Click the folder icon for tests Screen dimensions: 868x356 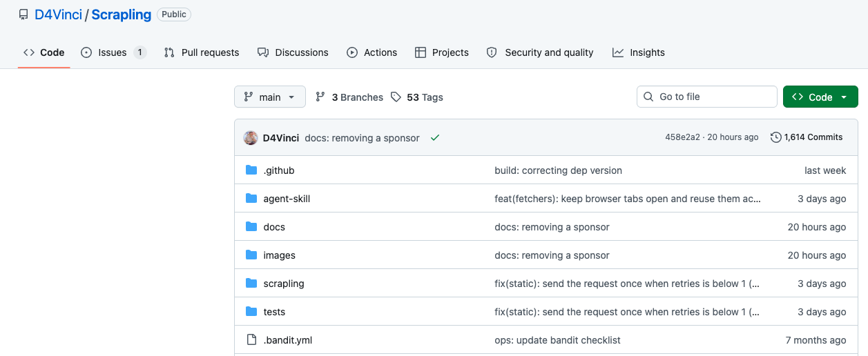[x=251, y=312]
